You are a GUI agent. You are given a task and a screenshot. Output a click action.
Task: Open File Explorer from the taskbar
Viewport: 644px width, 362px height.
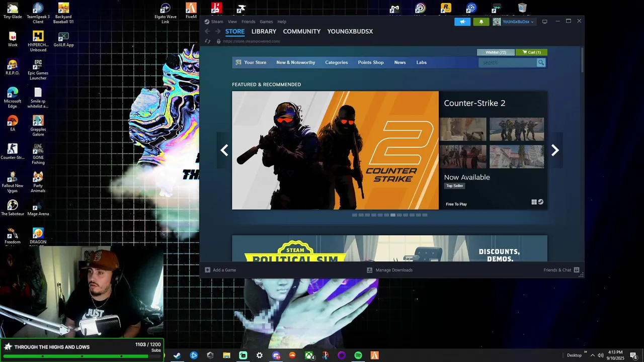(x=226, y=355)
